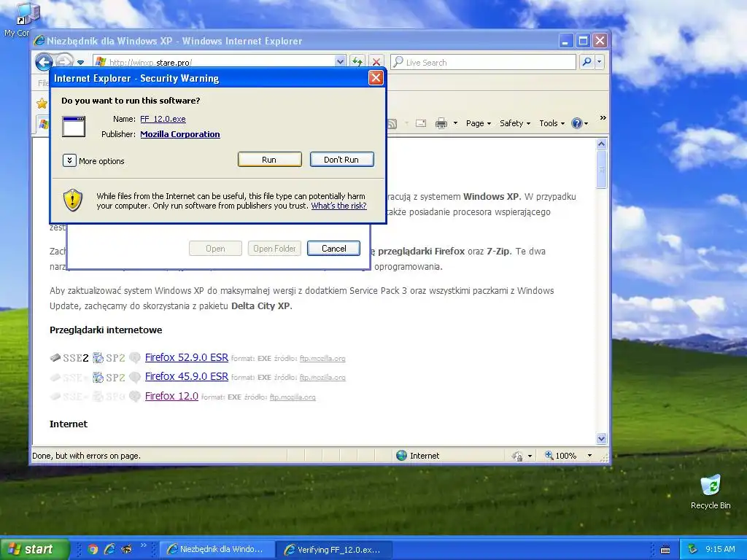Click the 100% zoom level button
747x560 pixels.
(x=561, y=456)
